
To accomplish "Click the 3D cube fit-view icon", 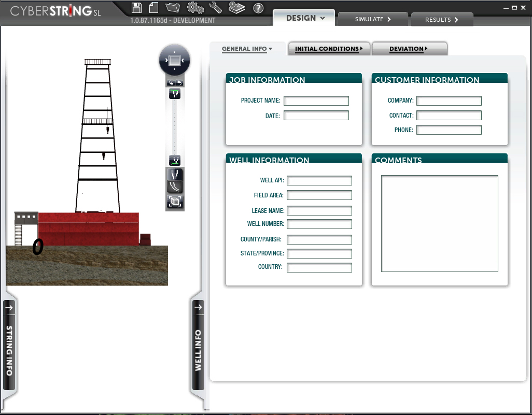I will pos(175,202).
